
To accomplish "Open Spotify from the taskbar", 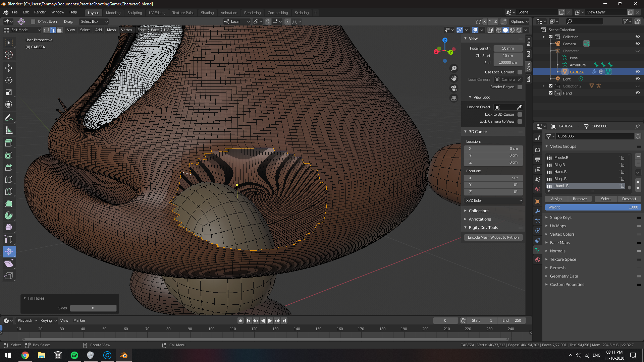I will tap(74, 355).
